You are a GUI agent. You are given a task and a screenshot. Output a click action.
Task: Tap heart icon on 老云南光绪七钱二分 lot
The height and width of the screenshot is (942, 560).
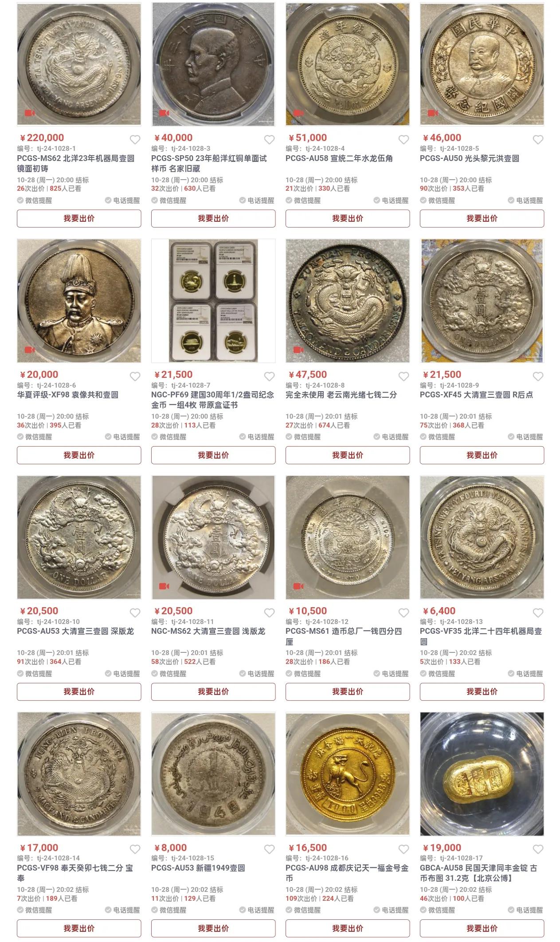[403, 377]
